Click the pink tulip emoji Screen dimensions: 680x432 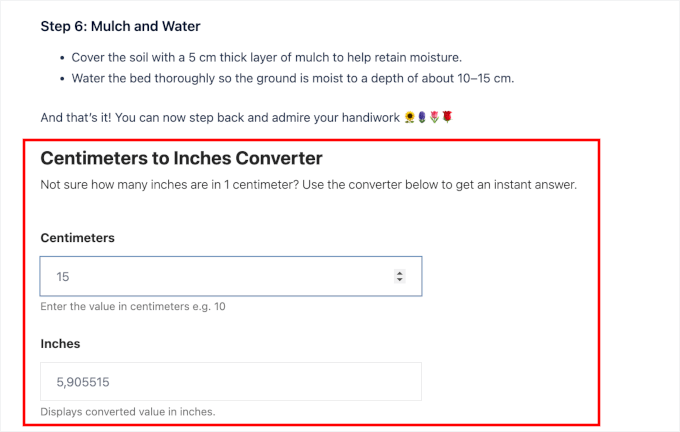point(434,118)
